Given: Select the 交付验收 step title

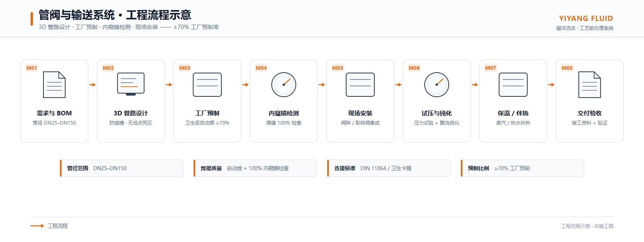Looking at the screenshot, I should [590, 113].
